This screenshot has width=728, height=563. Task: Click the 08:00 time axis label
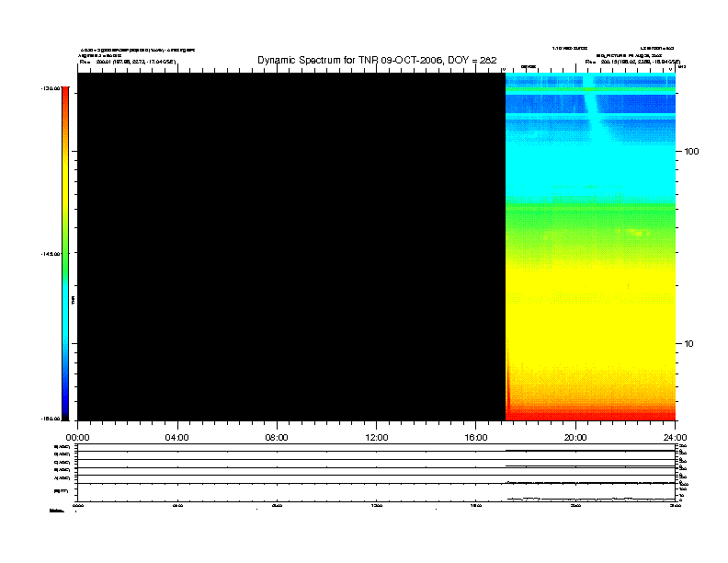(x=277, y=438)
